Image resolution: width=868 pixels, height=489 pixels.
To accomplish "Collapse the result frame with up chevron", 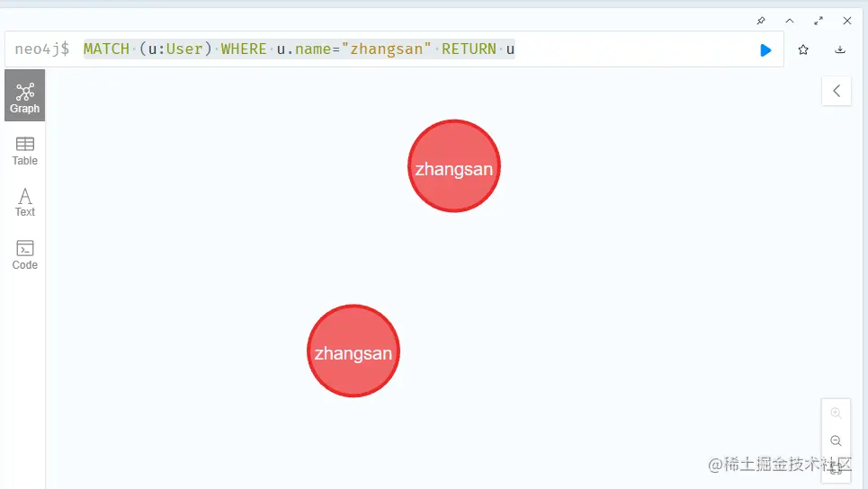I will (x=790, y=21).
